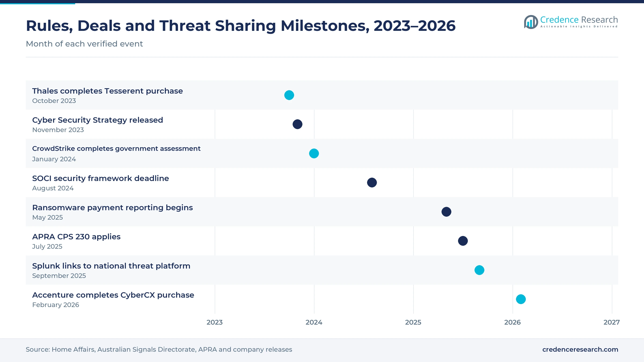Select the SOCI framework August 2024 marker
This screenshot has width=644, height=362.
(x=372, y=183)
